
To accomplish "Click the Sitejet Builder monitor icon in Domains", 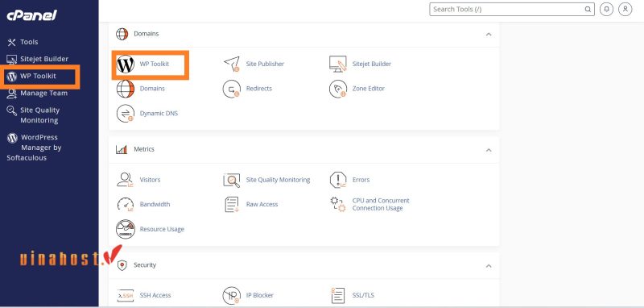I will coord(338,65).
